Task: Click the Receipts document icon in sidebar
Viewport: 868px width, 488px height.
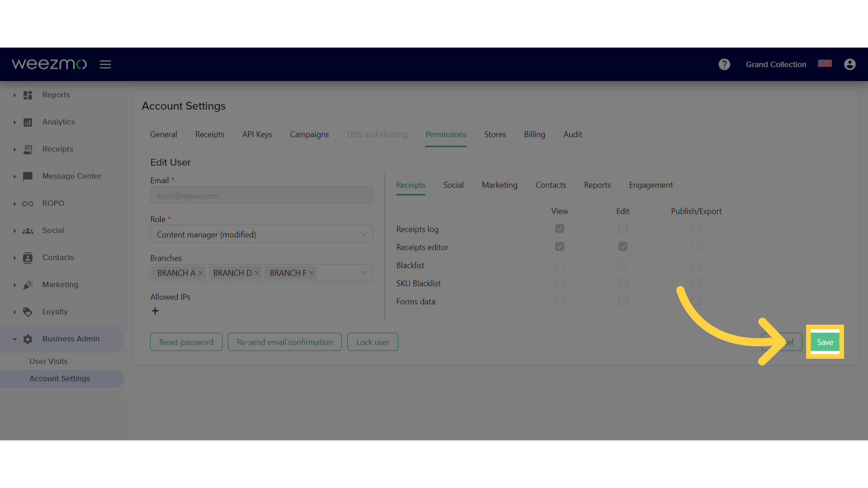Action: click(x=28, y=149)
